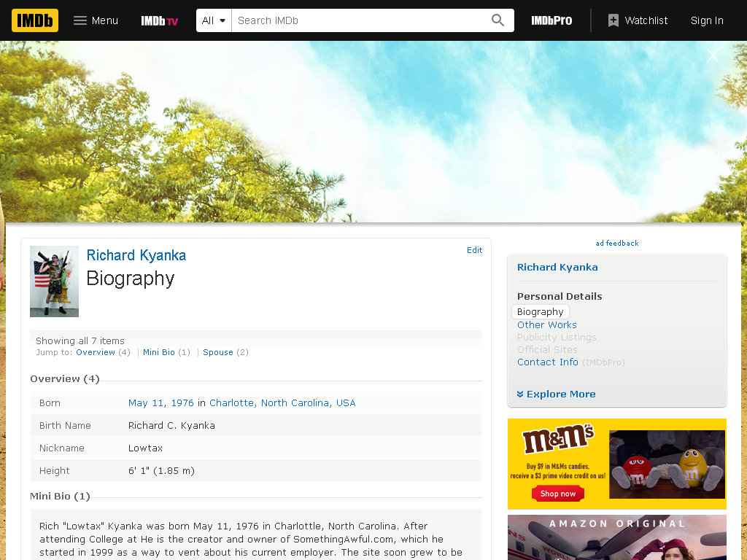
Task: Jump to the Spouse section
Action: pyautogui.click(x=217, y=352)
